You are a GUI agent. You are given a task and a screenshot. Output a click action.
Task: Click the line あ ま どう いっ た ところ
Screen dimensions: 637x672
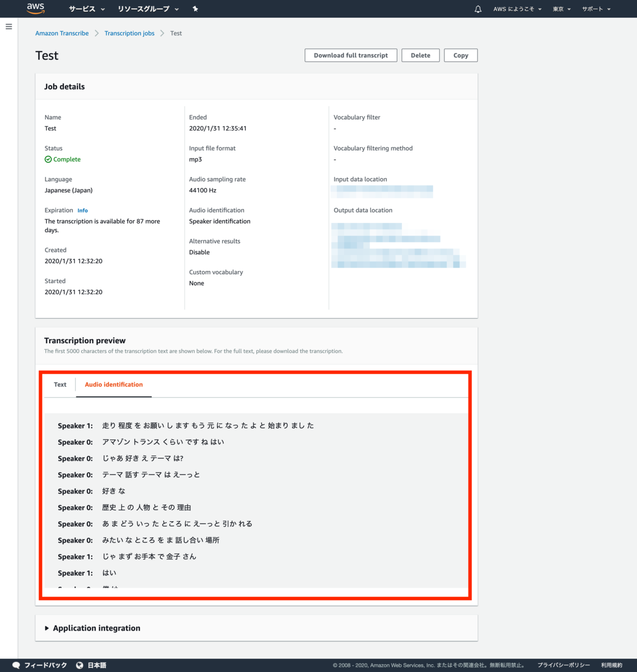coord(177,524)
